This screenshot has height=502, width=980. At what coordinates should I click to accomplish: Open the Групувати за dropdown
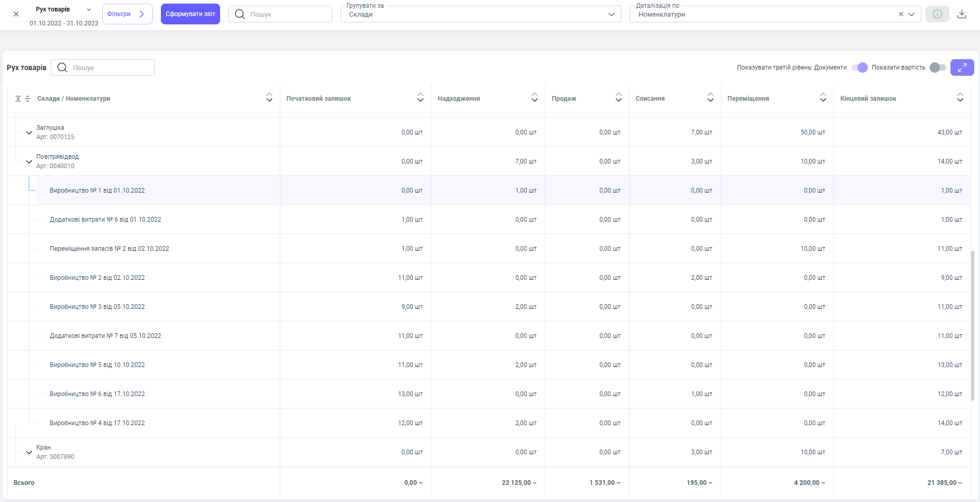[x=480, y=15]
